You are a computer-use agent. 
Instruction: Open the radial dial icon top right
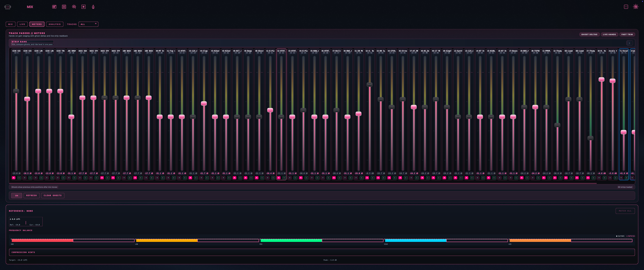[x=636, y=7]
